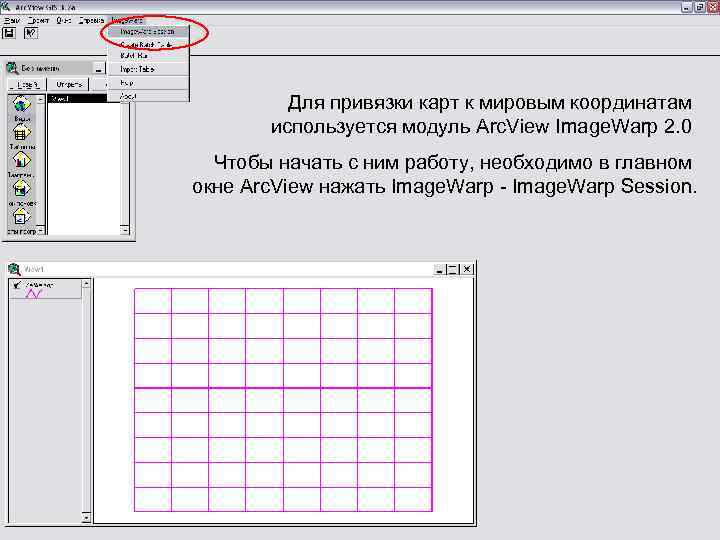The image size is (720, 540).
Task: Click the project window title bar icon
Action: 12,68
